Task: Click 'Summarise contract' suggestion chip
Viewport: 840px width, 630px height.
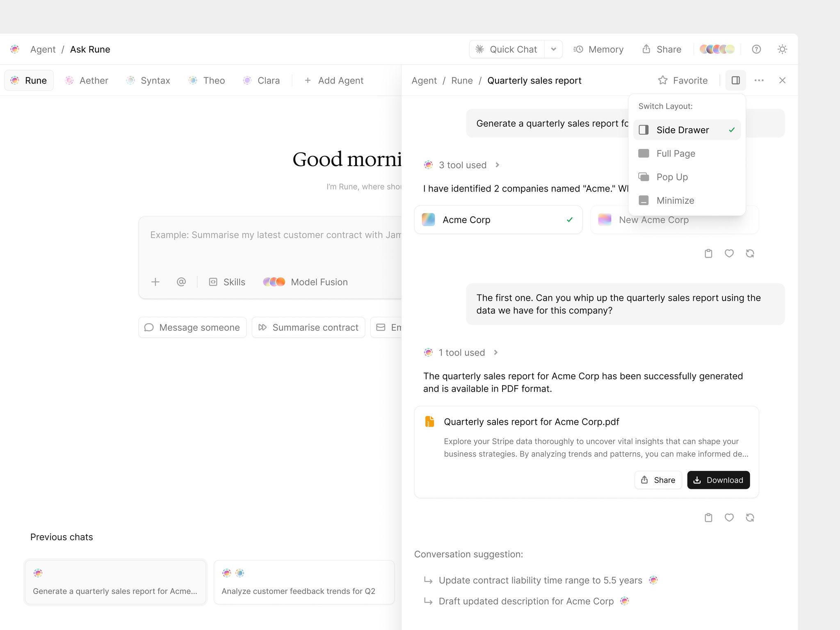Action: coord(308,327)
